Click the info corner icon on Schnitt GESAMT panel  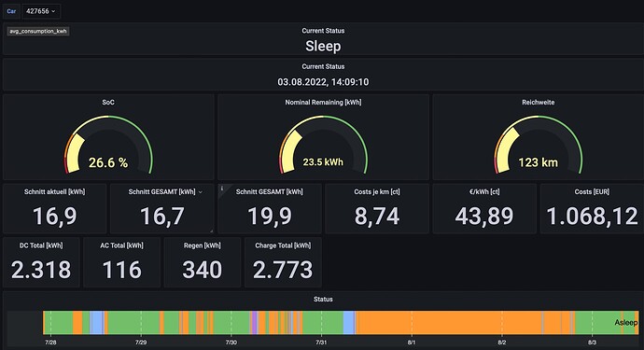coord(222,189)
